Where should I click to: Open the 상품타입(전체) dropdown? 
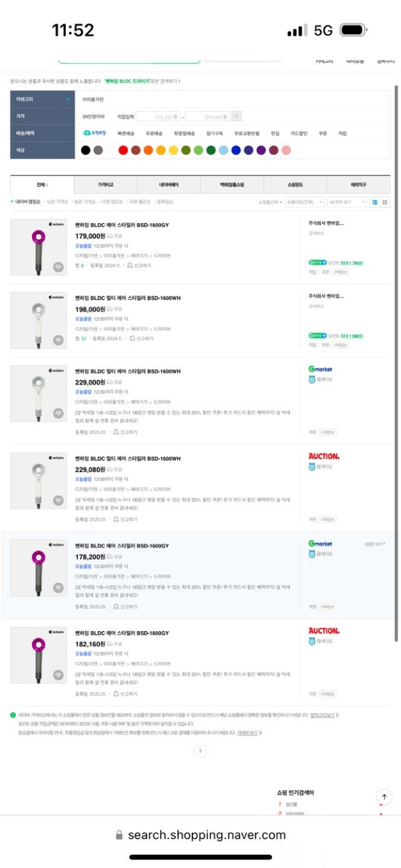[305, 202]
